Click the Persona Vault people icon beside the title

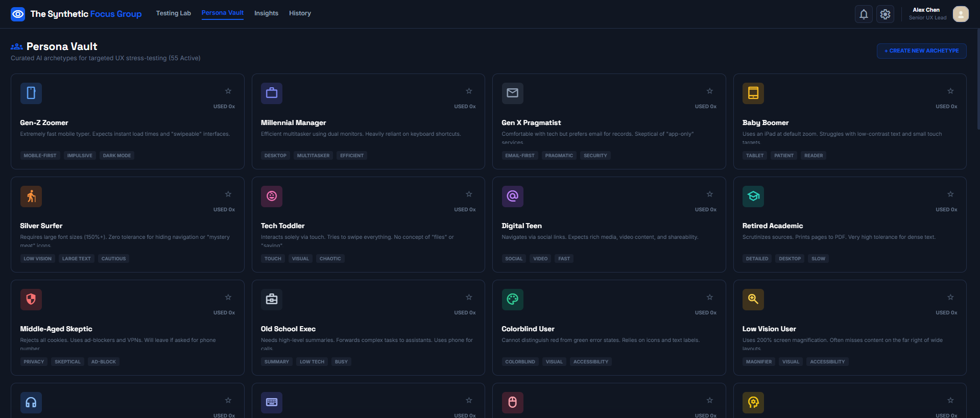17,46
